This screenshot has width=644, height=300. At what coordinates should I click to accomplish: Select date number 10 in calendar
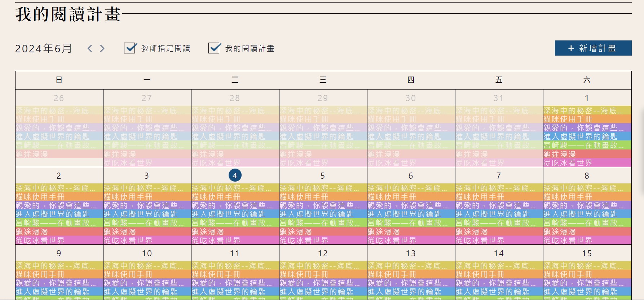pos(147,253)
